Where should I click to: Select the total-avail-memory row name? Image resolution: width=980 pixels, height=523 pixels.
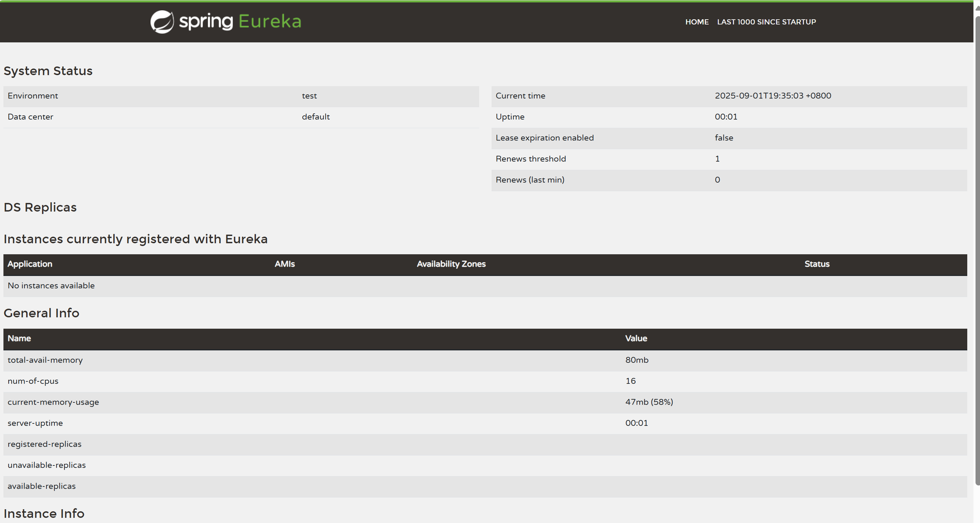[x=45, y=360]
